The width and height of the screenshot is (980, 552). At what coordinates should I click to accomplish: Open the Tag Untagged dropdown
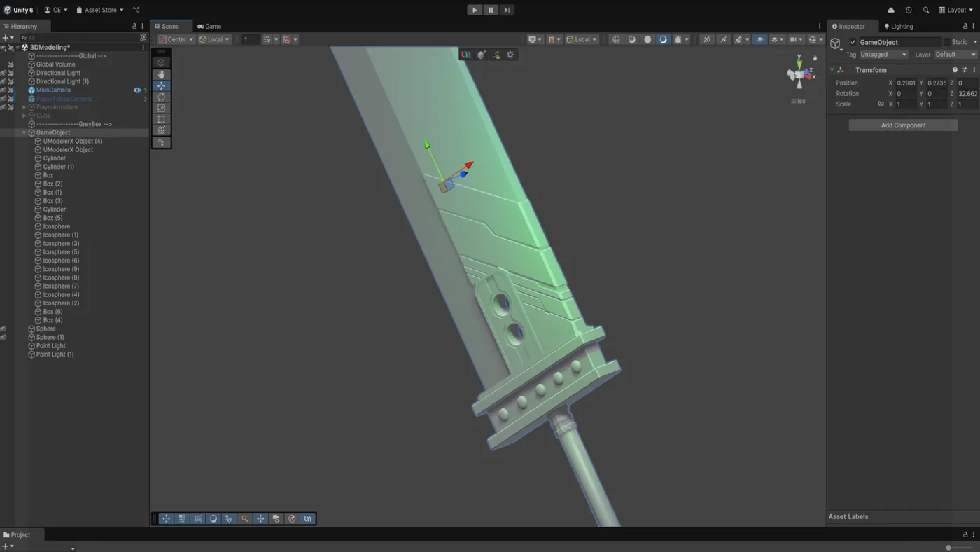tap(883, 55)
